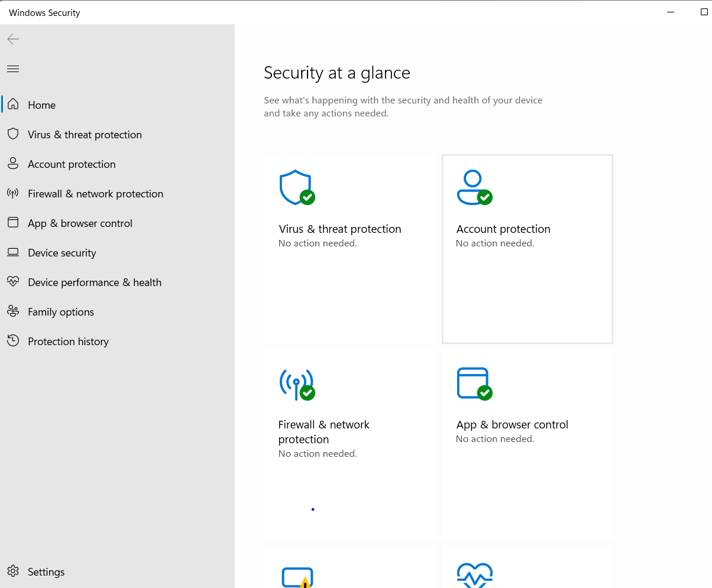Open Account protection from sidebar
This screenshot has width=712, height=588.
(72, 164)
